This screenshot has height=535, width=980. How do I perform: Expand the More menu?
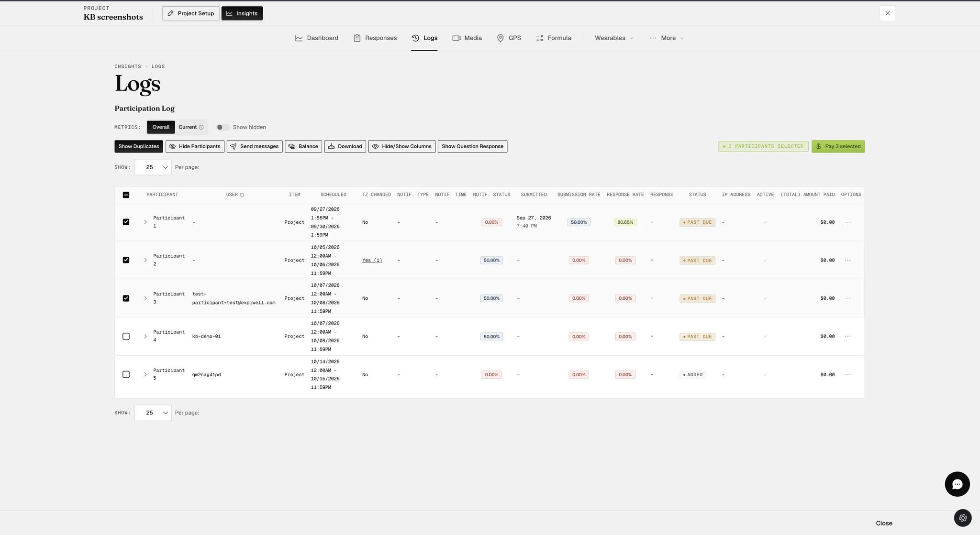pos(667,38)
